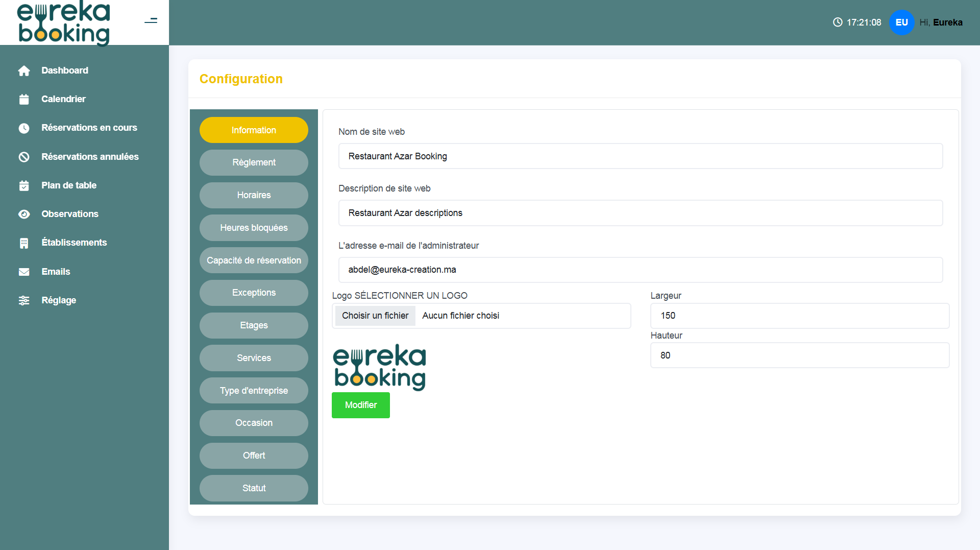Viewport: 980px width, 550px height.
Task: Click the Dashboard home icon
Action: pos(24,71)
